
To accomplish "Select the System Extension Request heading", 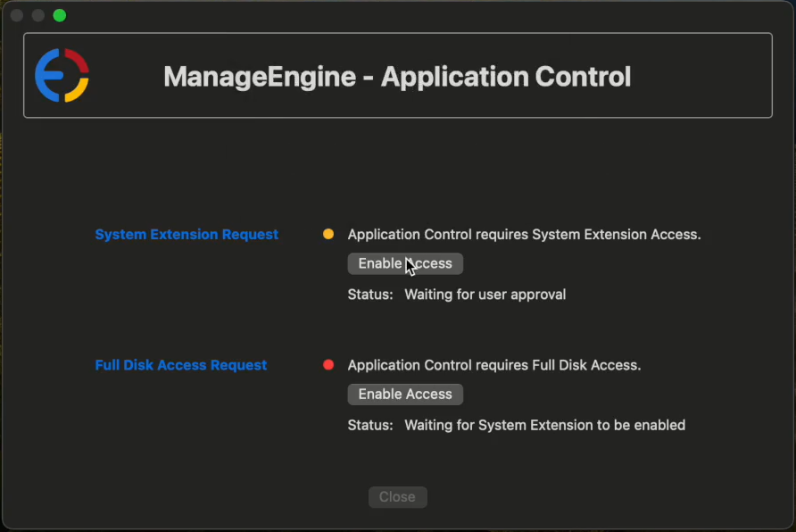I will [x=187, y=235].
